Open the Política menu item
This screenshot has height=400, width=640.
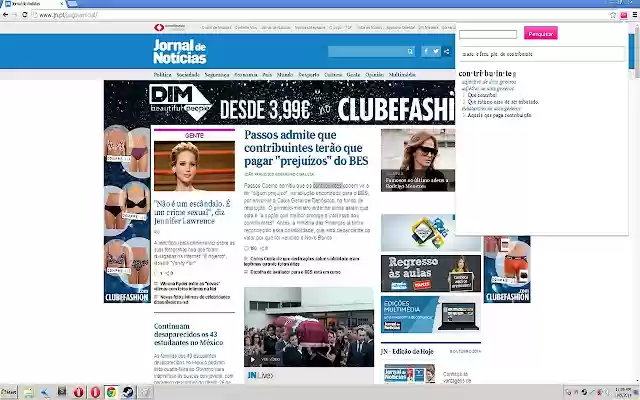click(x=162, y=75)
